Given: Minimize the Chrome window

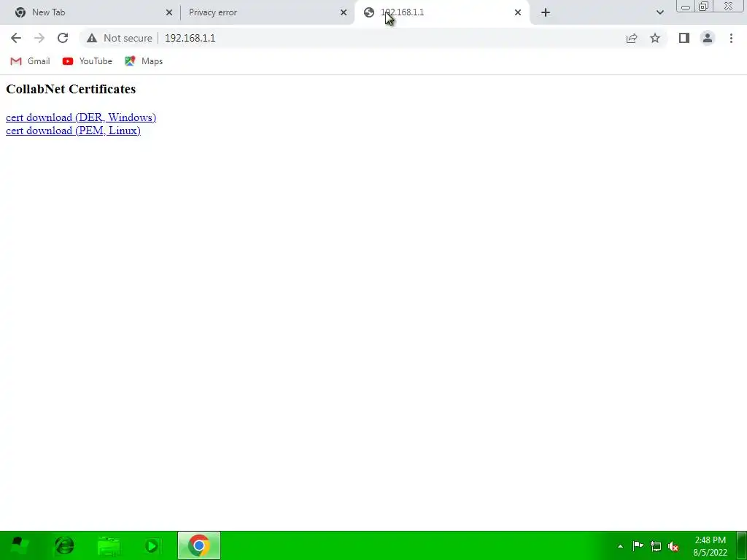Looking at the screenshot, I should click(686, 6).
